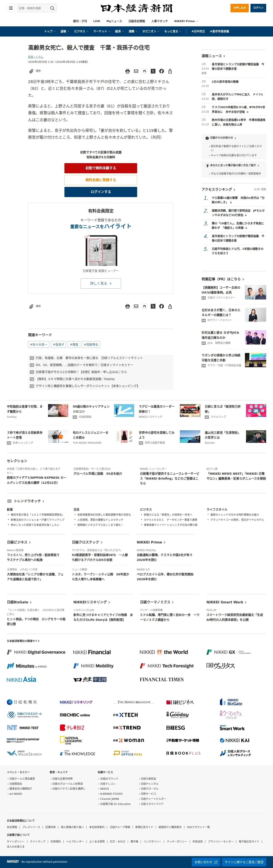This screenshot has height=868, width=273.
Task: Expand the ビジネス navigation dropdown
Action: pyautogui.click(x=81, y=31)
